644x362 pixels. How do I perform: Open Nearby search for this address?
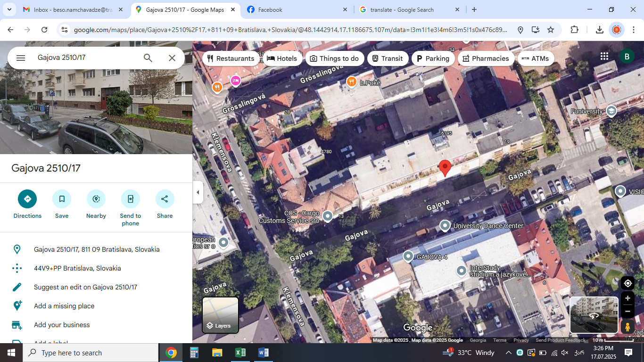[96, 199]
